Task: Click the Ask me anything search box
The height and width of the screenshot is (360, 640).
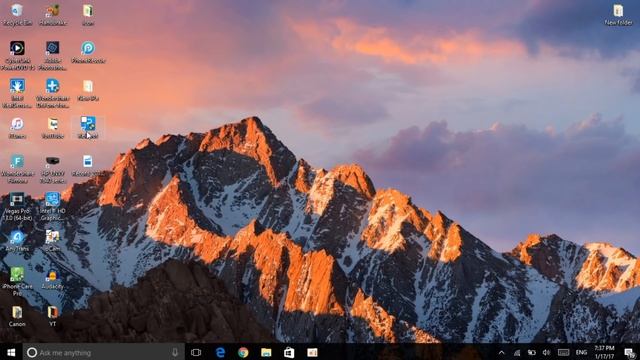Action: coord(103,352)
